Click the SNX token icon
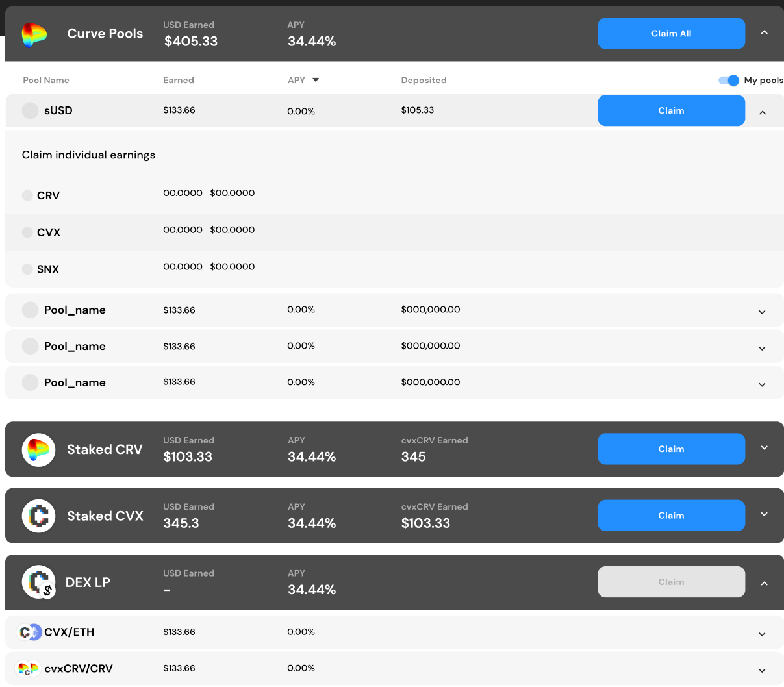 pyautogui.click(x=27, y=269)
